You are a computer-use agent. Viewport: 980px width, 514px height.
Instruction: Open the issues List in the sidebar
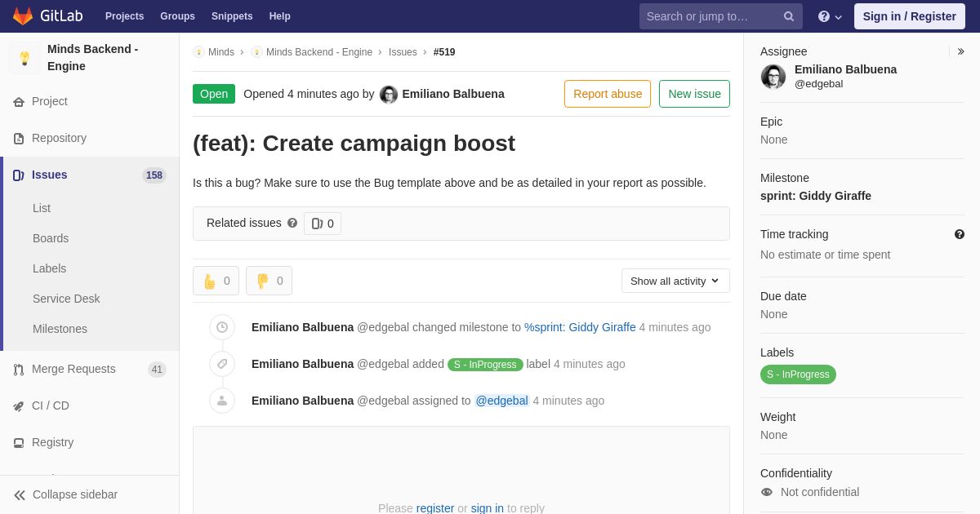(42, 208)
